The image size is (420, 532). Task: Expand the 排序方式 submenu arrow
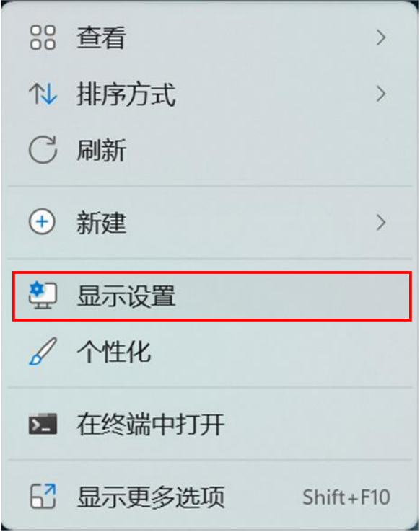pyautogui.click(x=381, y=94)
